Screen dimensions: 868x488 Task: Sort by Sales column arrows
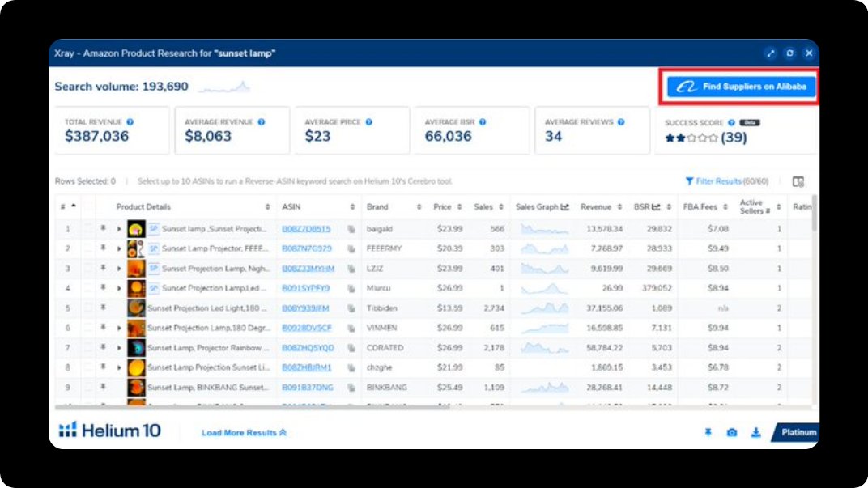click(x=501, y=207)
